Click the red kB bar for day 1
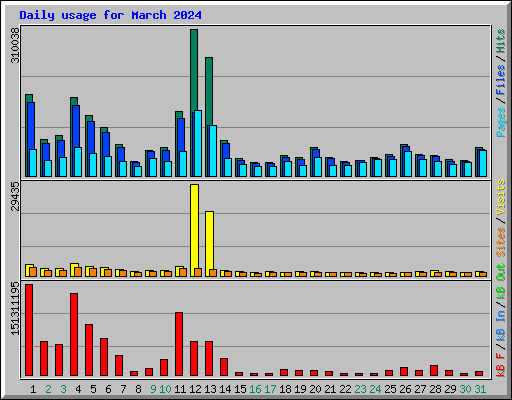Viewport: 512px width, 400px height. tap(29, 330)
